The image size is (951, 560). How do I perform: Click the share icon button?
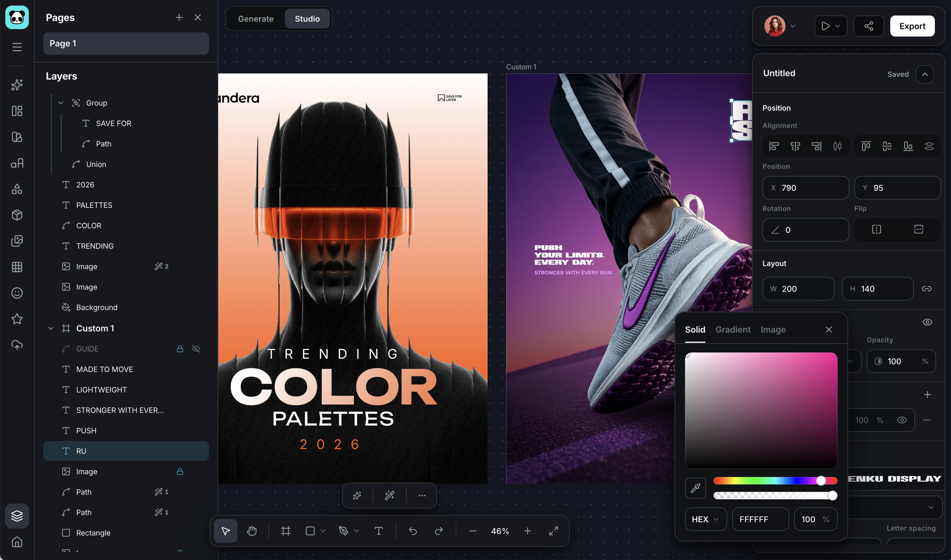(869, 26)
